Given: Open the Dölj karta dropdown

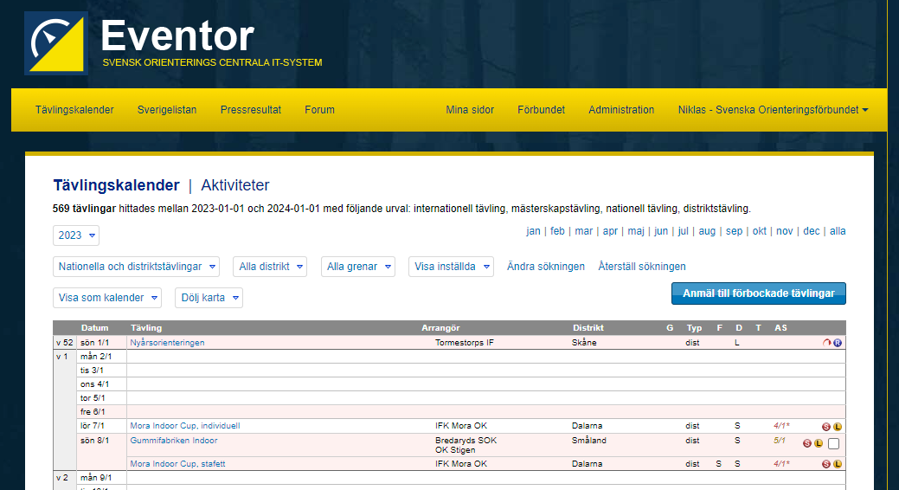Looking at the screenshot, I should 209,297.
